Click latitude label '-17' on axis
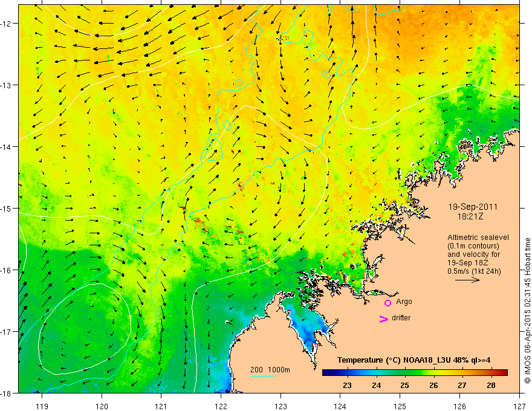The height and width of the screenshot is (411, 532). (7, 332)
